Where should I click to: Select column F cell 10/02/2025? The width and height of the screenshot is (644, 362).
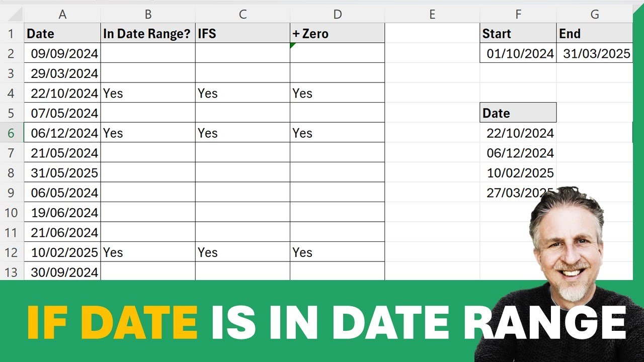[x=518, y=173]
